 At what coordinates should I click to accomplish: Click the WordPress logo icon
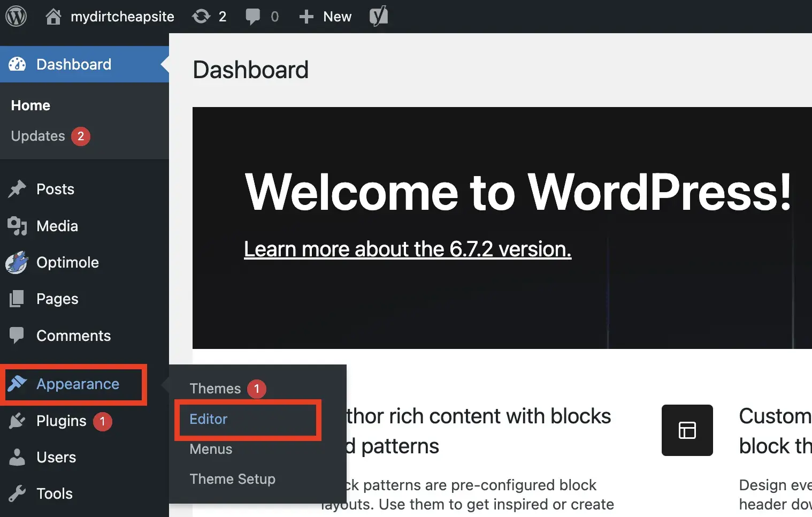16,16
